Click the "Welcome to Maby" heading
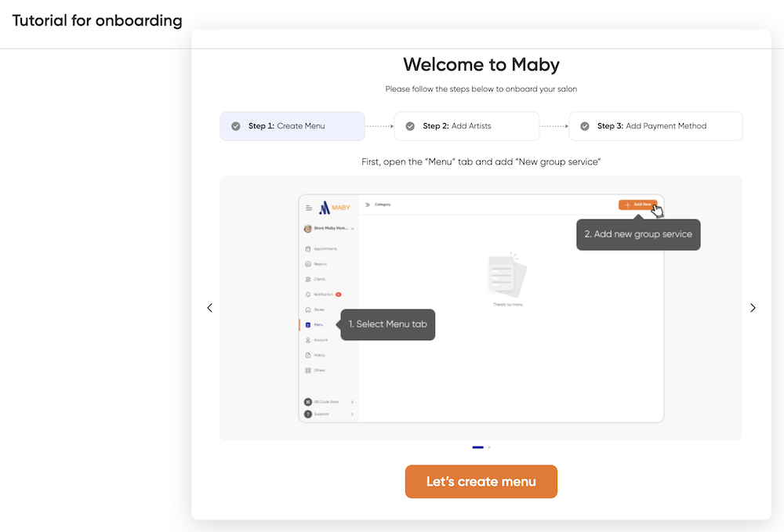This screenshot has height=532, width=784. pos(481,64)
